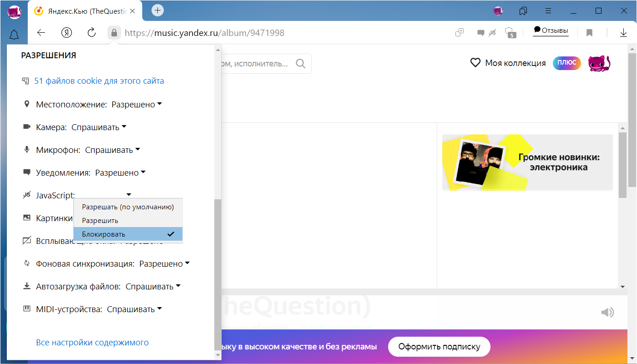Open a new tab with plus button

point(157,10)
